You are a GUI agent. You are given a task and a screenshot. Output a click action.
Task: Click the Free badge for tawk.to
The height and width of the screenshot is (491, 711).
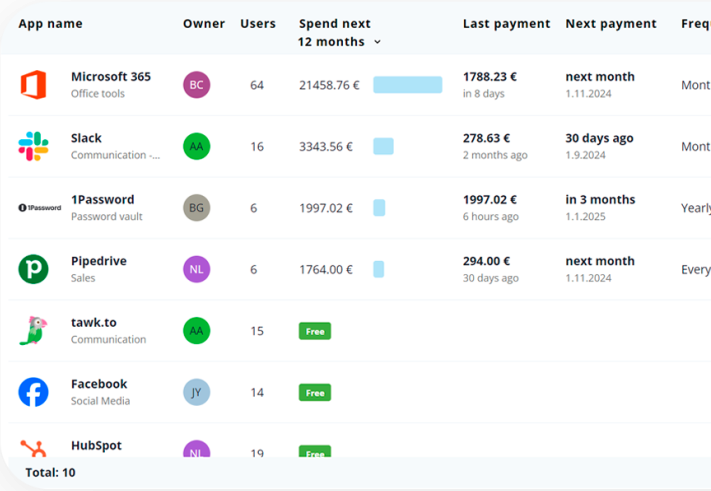315,331
